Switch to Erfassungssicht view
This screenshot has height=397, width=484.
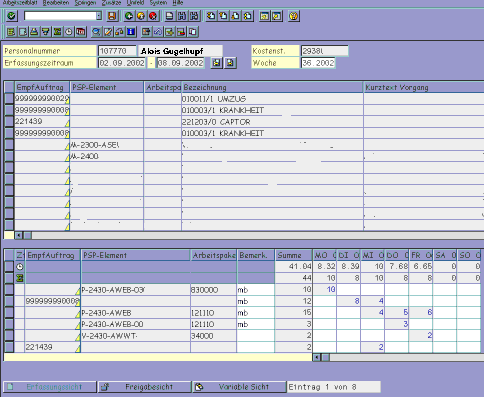[x=50, y=387]
